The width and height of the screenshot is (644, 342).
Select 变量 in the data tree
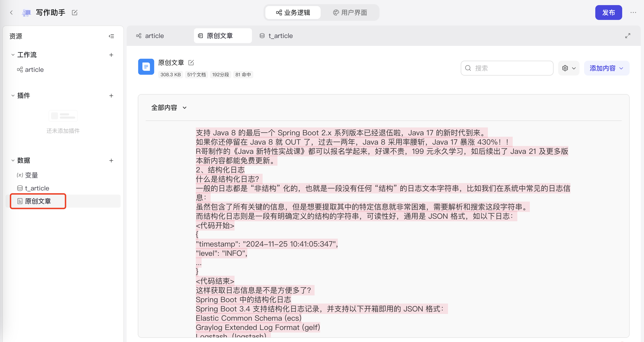point(31,175)
